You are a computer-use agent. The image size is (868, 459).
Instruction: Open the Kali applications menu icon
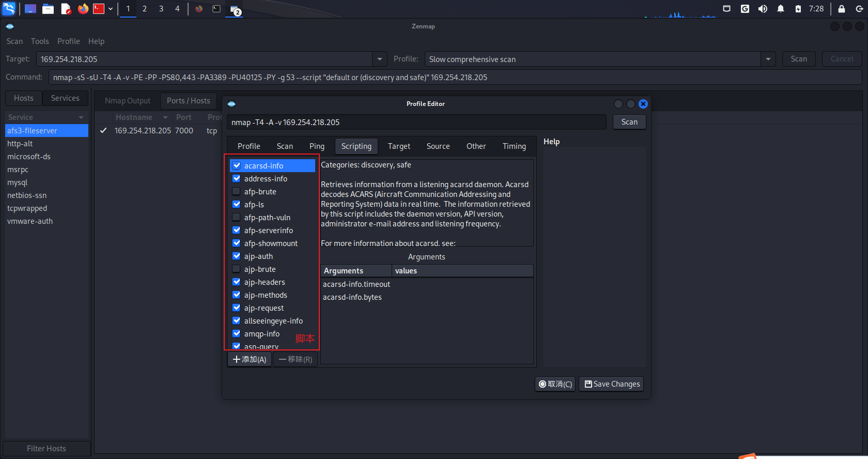point(9,8)
